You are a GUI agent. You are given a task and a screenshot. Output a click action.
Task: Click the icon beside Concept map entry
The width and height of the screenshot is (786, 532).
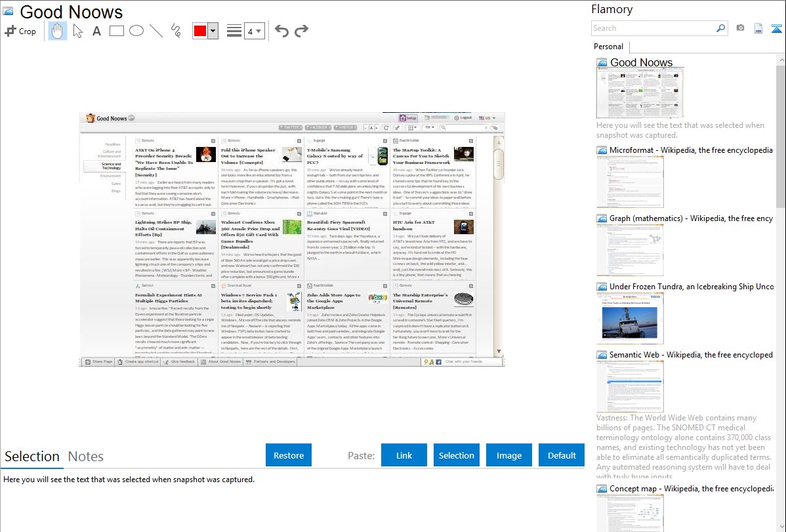click(x=602, y=488)
